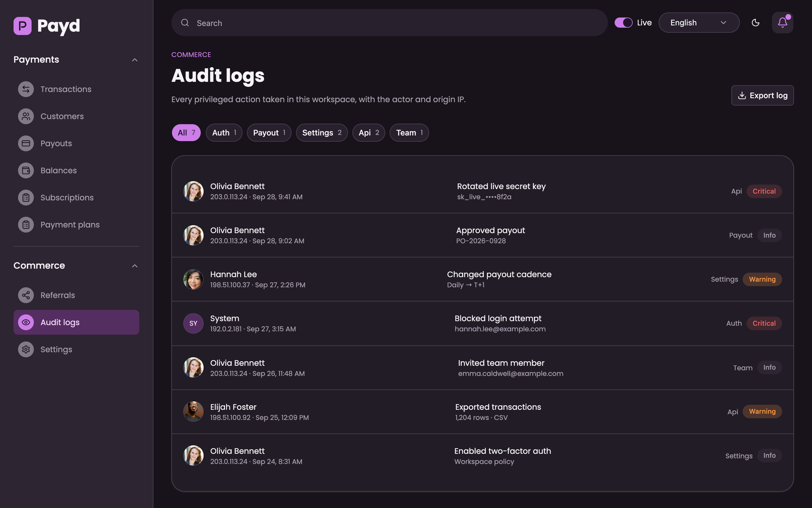Click the Audit logs eye icon
Screen dimensions: 812x508
pyautogui.click(x=26, y=322)
